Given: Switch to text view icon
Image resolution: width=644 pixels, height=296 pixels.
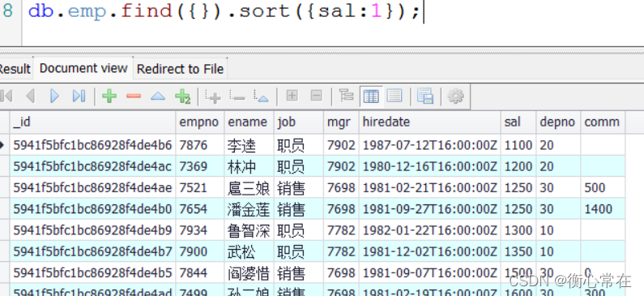Looking at the screenshot, I should pyautogui.click(x=395, y=96).
